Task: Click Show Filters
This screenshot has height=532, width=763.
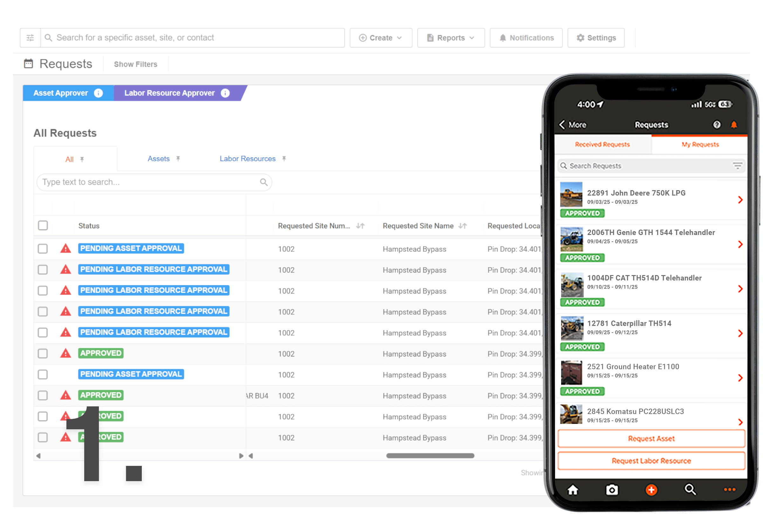Action: [x=135, y=64]
